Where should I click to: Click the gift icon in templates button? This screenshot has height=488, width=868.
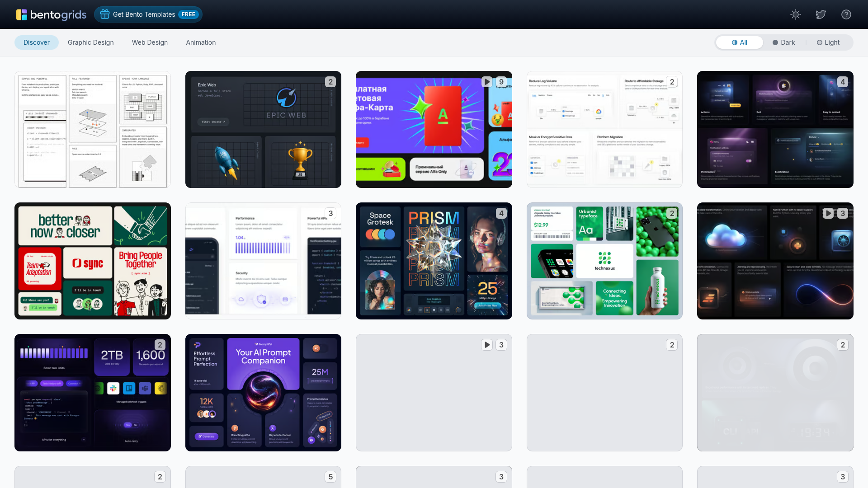tap(105, 14)
